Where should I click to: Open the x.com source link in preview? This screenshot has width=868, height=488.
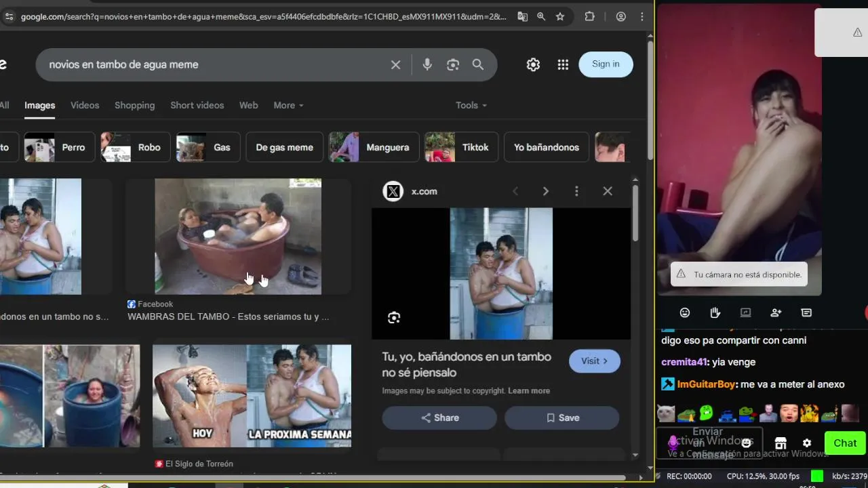[x=410, y=191]
